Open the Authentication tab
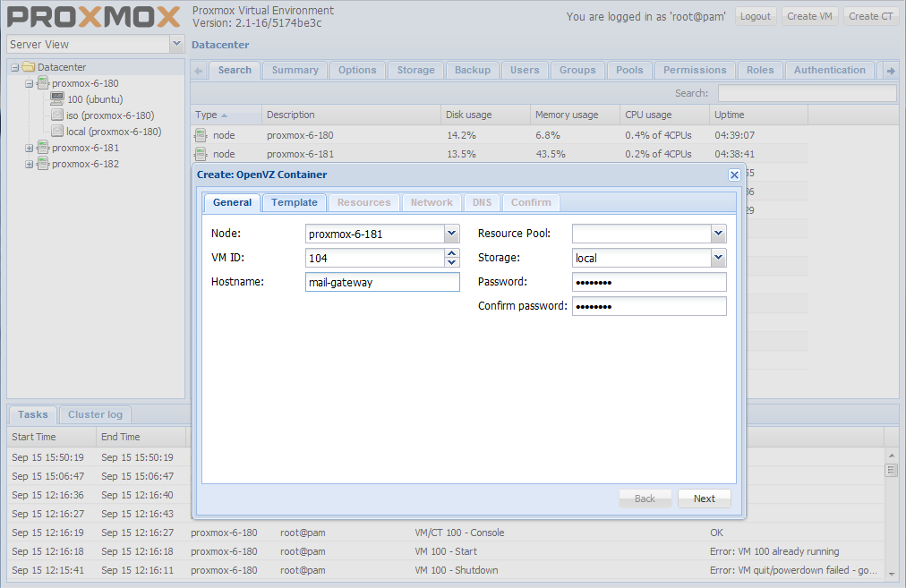The image size is (906, 588). point(829,70)
